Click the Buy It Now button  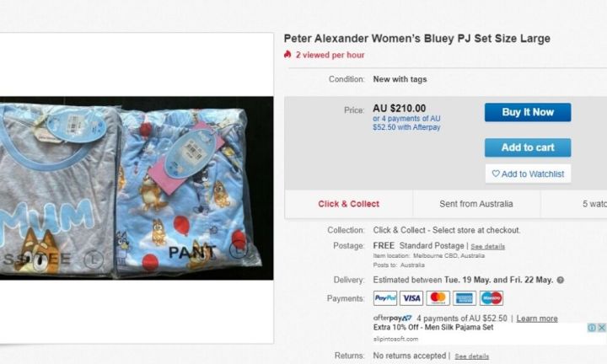[528, 112]
